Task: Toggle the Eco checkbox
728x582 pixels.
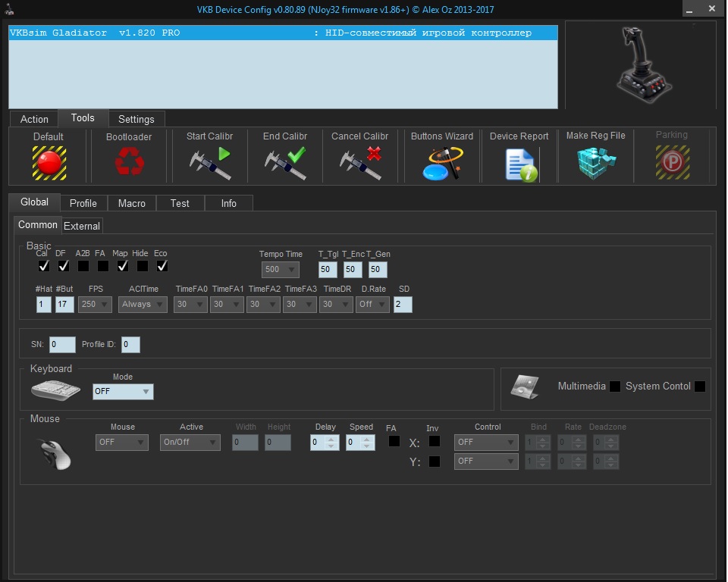Action: [x=162, y=266]
